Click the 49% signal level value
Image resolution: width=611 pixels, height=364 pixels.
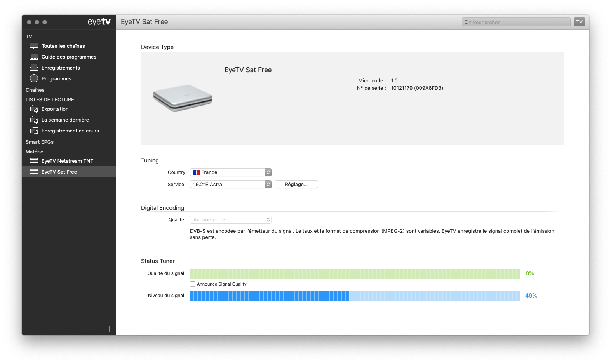pyautogui.click(x=531, y=296)
